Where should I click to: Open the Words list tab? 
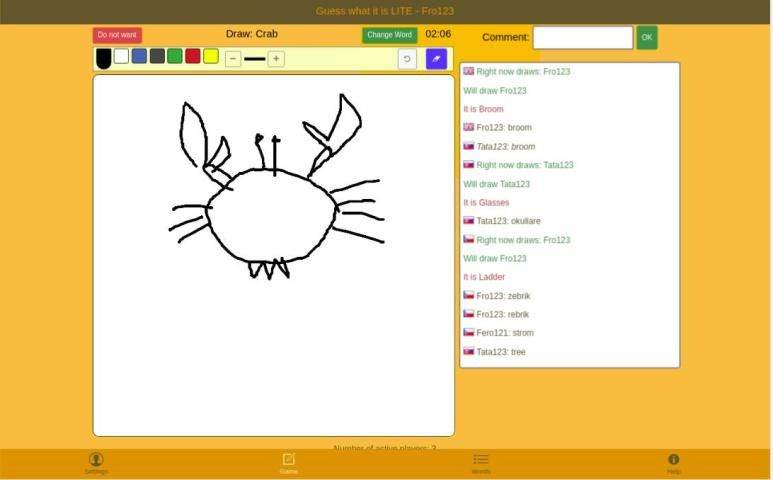pyautogui.click(x=481, y=463)
